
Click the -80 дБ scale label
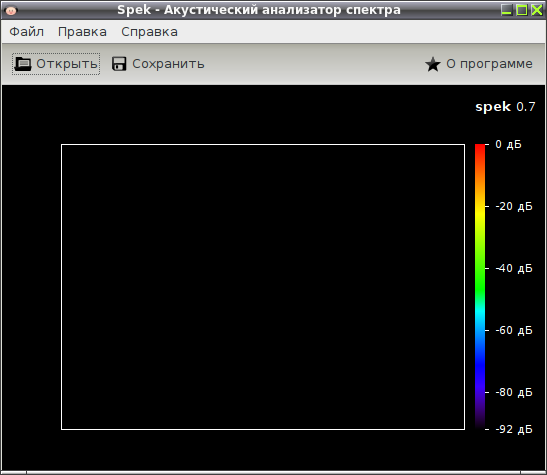514,392
